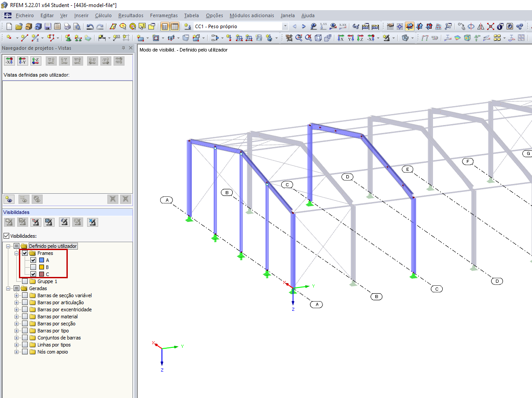Check Barras por material checkbox
The width and height of the screenshot is (532, 398).
(x=25, y=317)
